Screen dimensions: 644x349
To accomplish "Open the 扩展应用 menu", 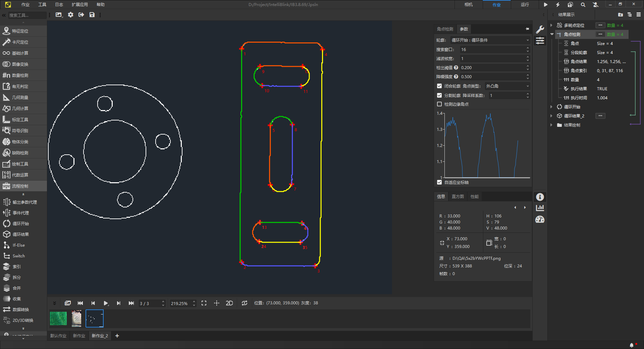I will click(x=79, y=5).
